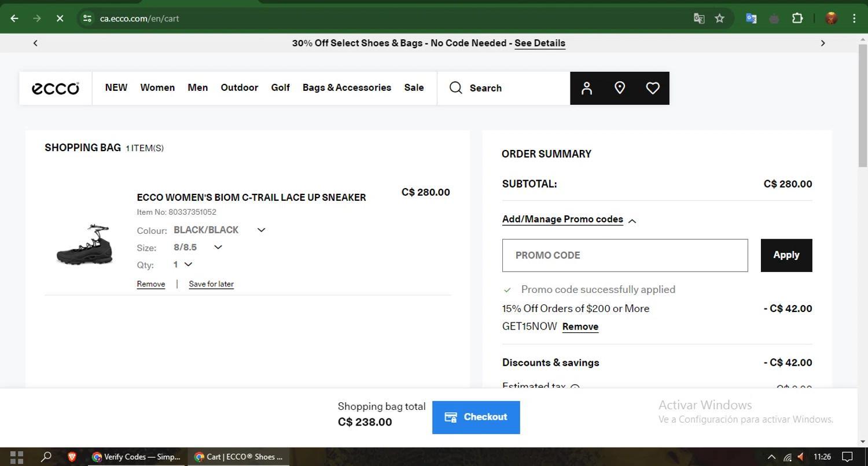
Task: Click the network tray icon
Action: (x=788, y=457)
